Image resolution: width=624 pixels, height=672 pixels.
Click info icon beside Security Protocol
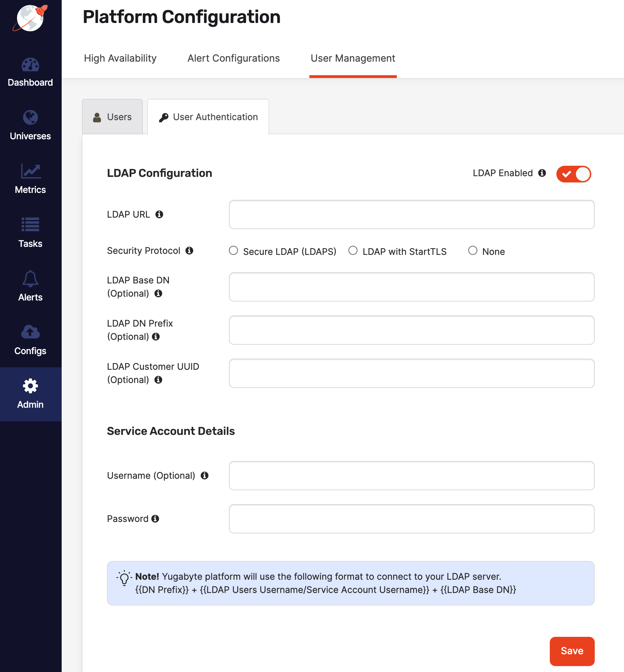(x=189, y=251)
